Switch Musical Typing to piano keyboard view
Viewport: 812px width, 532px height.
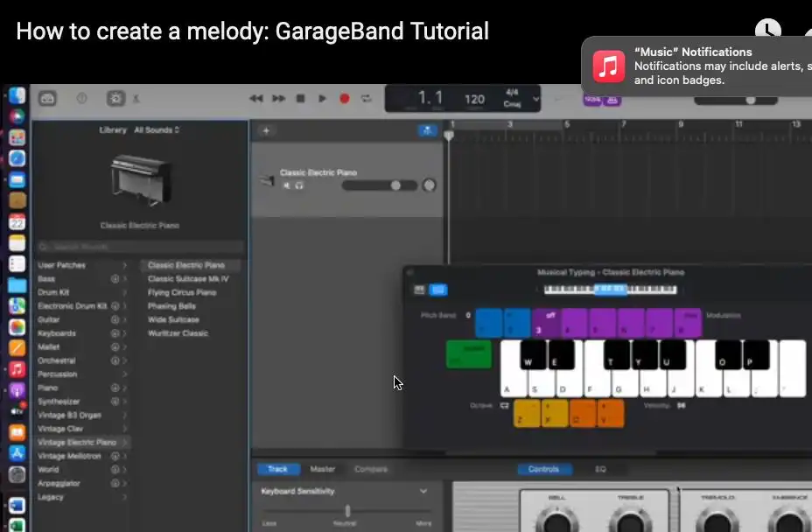[419, 290]
